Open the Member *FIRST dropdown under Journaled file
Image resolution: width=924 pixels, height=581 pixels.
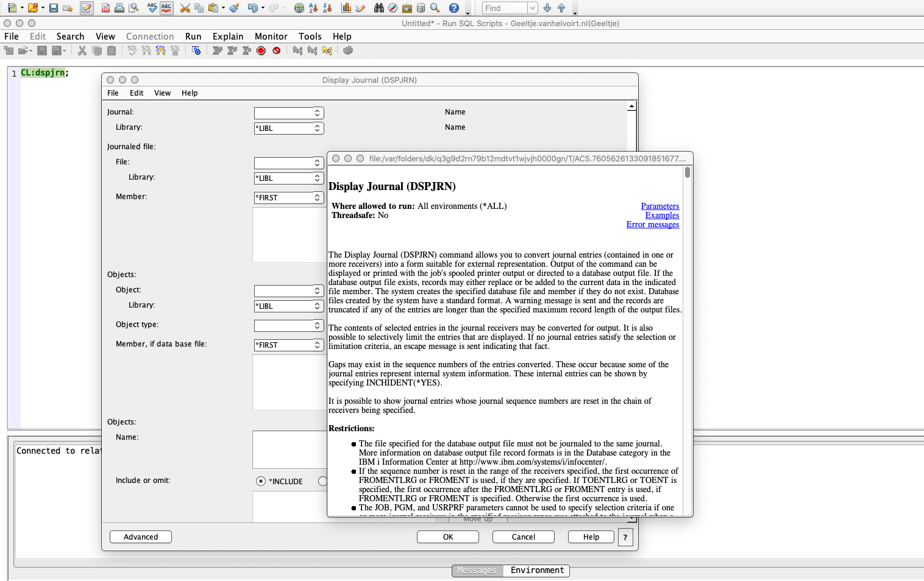(x=317, y=197)
